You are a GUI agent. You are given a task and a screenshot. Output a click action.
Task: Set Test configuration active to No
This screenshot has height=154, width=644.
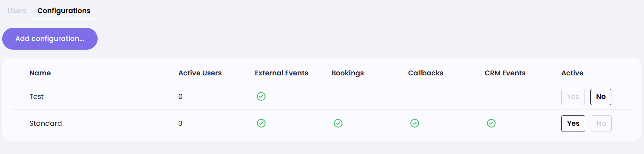(601, 97)
